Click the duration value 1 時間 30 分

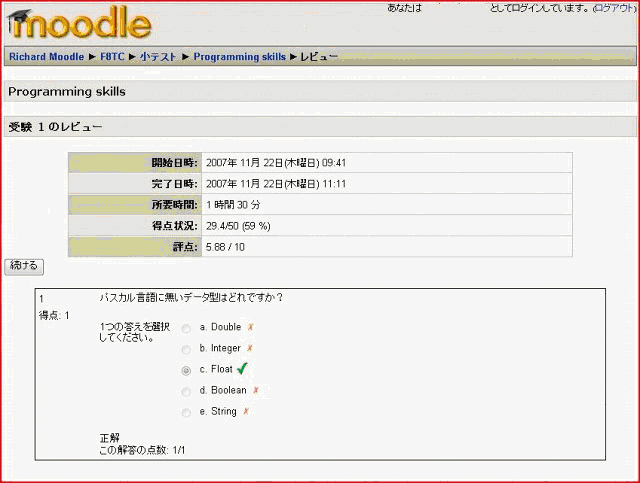233,205
